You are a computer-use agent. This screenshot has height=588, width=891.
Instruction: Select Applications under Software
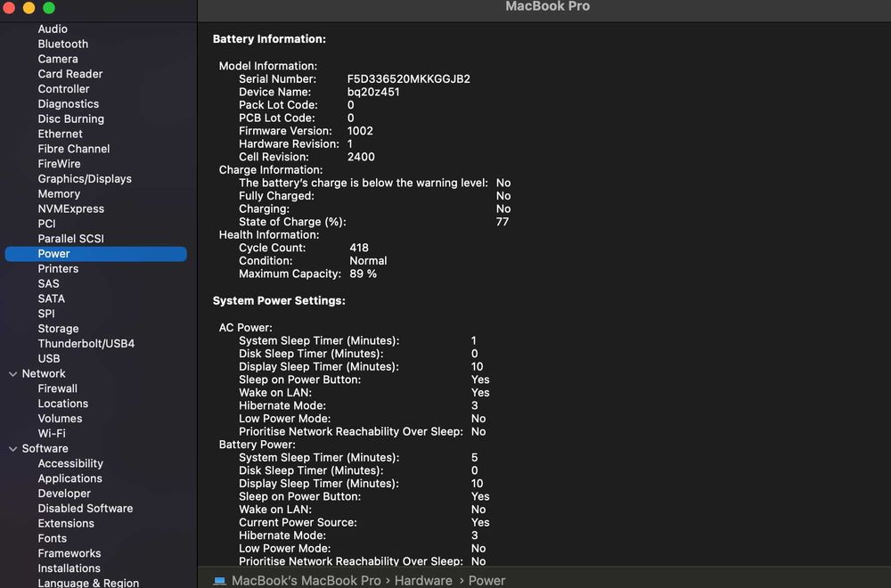[69, 478]
